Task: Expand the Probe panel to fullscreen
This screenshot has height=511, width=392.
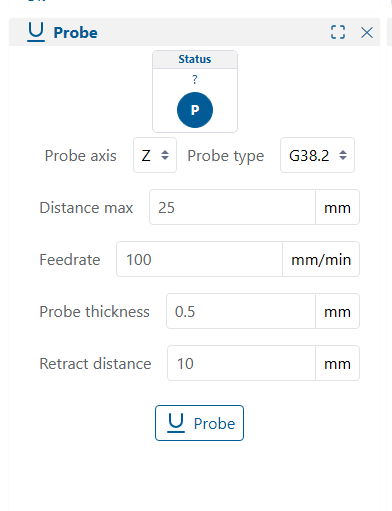Action: click(x=338, y=32)
